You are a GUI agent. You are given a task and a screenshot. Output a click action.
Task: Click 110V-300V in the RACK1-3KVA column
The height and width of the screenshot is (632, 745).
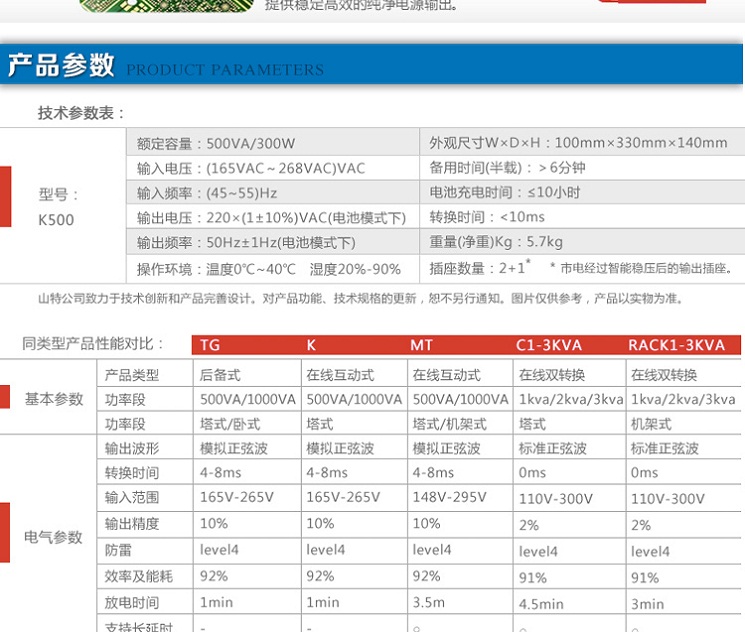[x=668, y=498]
